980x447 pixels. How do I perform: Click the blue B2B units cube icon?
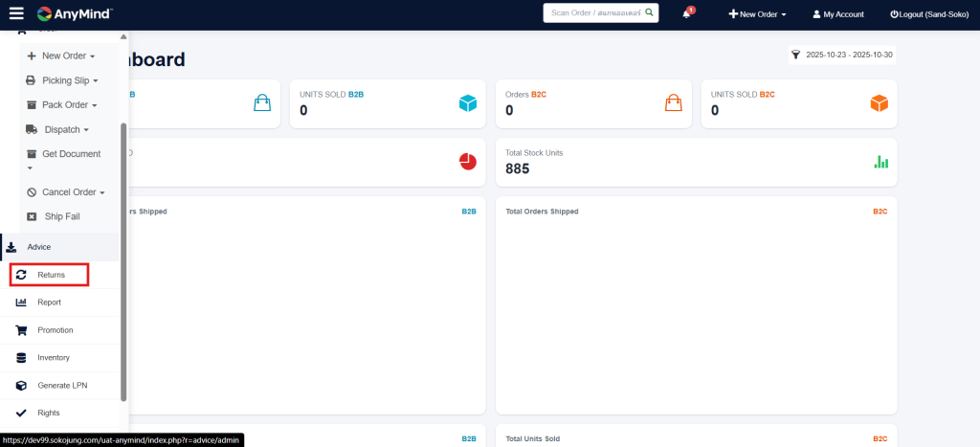[467, 103]
